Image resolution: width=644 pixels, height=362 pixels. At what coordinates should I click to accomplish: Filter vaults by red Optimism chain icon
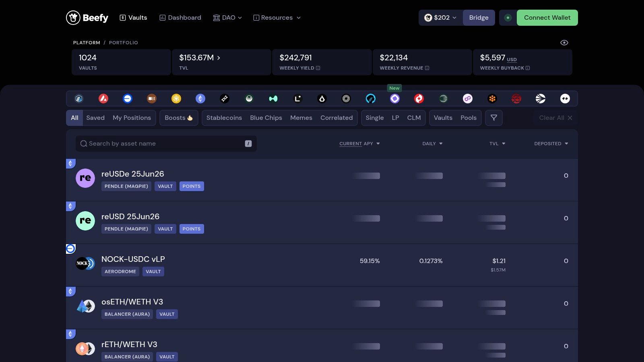click(x=419, y=99)
